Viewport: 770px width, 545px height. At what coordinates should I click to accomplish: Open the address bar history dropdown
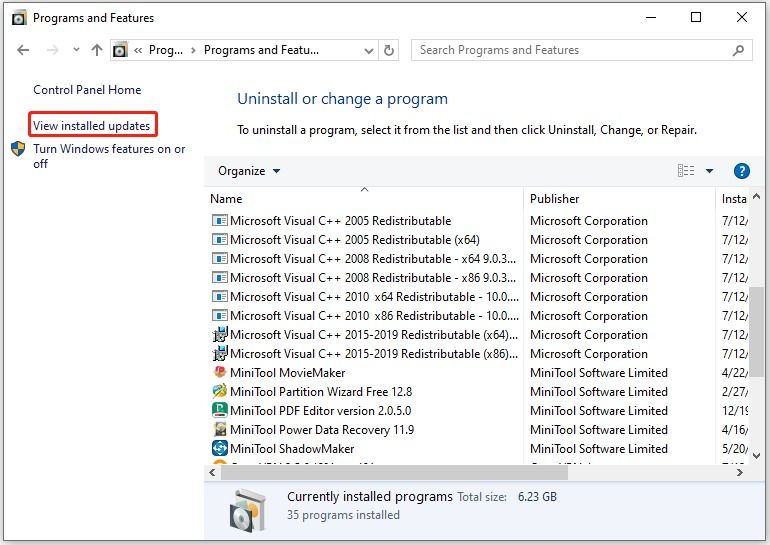click(x=367, y=50)
